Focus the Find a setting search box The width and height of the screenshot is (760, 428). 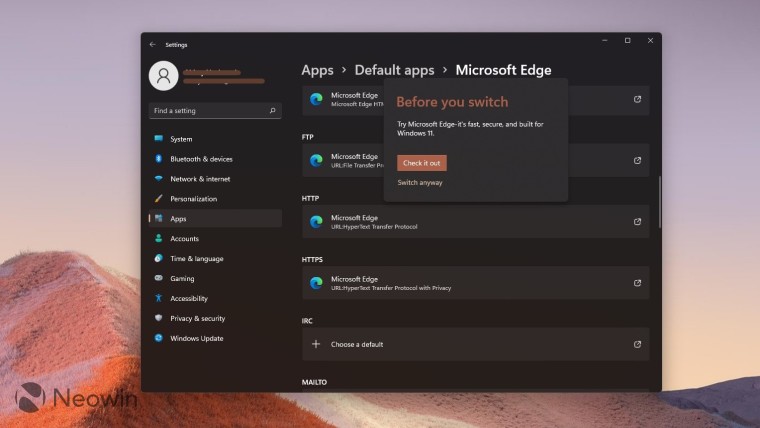click(215, 111)
